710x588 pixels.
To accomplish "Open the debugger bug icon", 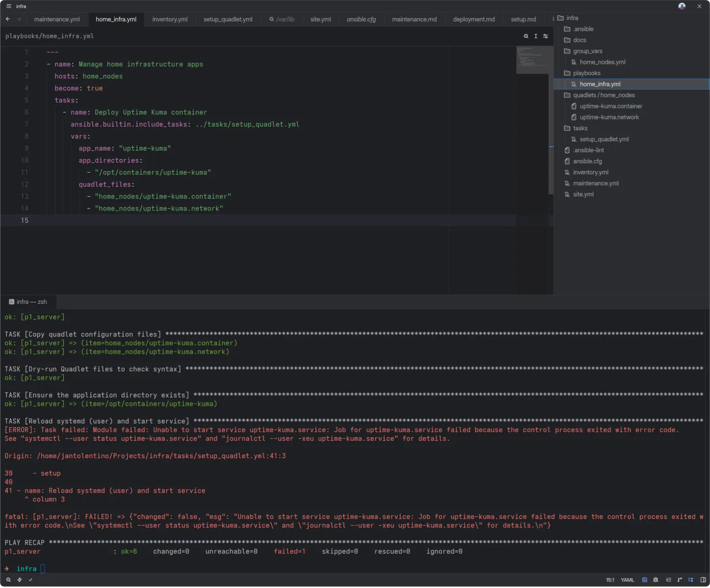I will coord(655,580).
